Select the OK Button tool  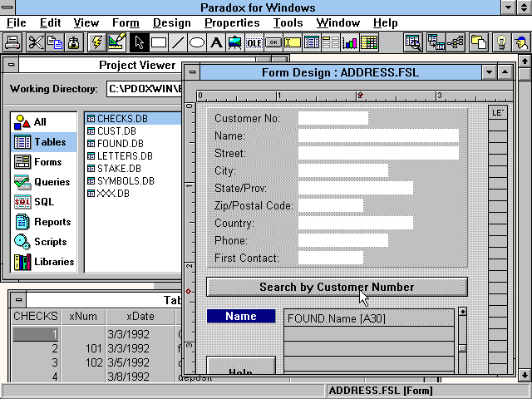[x=273, y=42]
